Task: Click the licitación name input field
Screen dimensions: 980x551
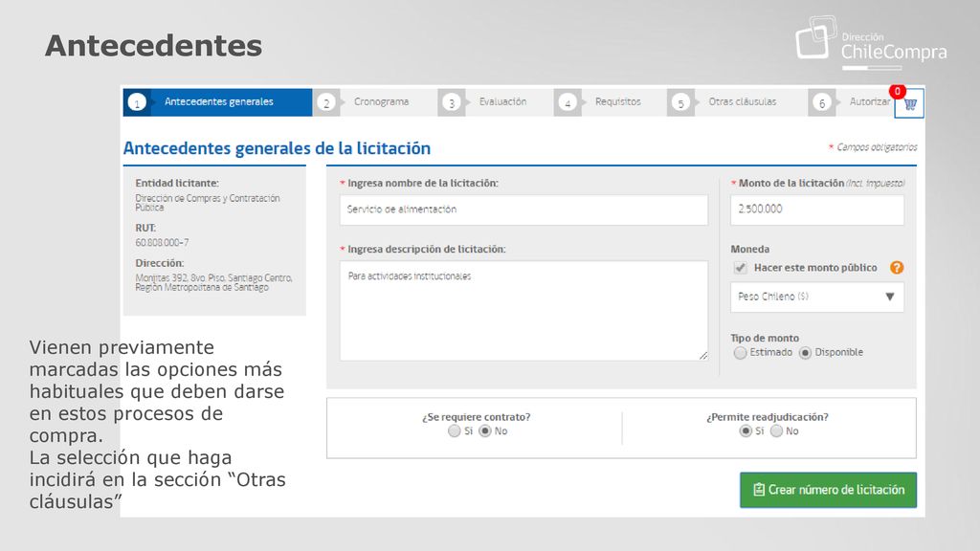Action: 523,209
